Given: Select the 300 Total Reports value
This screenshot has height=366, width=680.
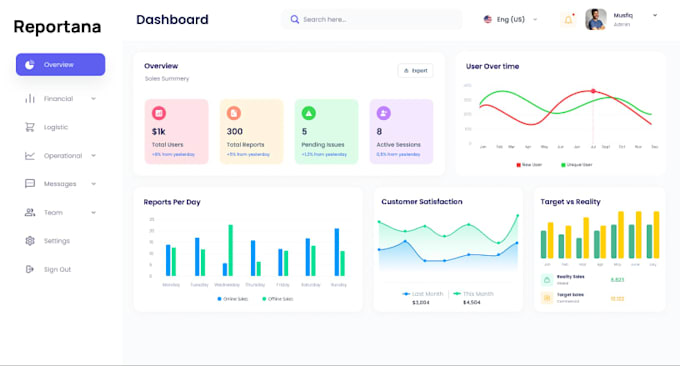Looking at the screenshot, I should coord(235,131).
